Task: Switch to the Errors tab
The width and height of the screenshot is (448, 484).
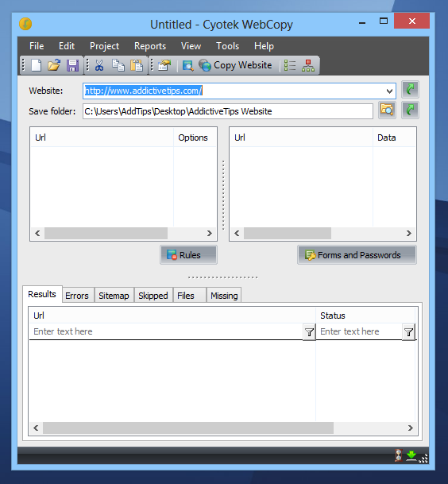Action: click(77, 296)
